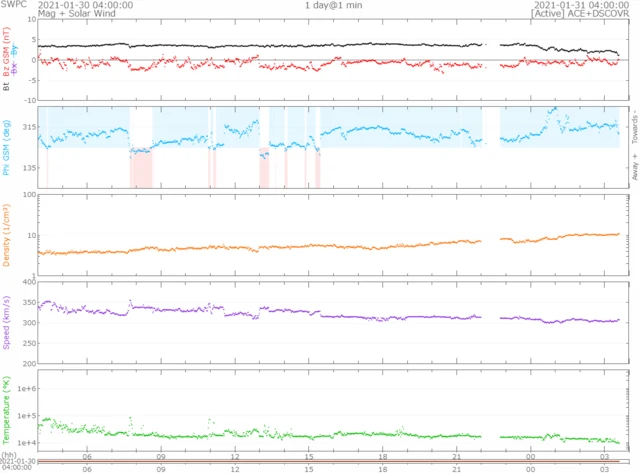Click the 'Phi GSM (deg)' axis label
Screen dimensions: 640x473
point(6,148)
